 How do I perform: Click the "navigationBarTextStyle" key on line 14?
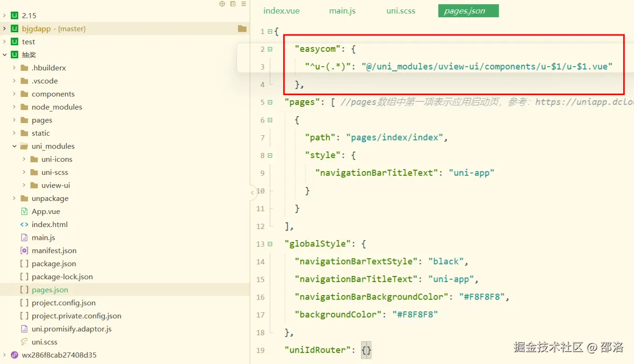pyautogui.click(x=356, y=261)
